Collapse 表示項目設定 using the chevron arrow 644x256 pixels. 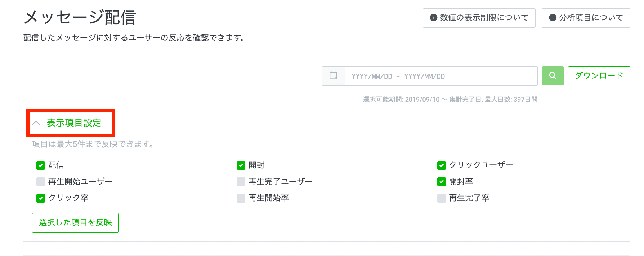tap(36, 123)
